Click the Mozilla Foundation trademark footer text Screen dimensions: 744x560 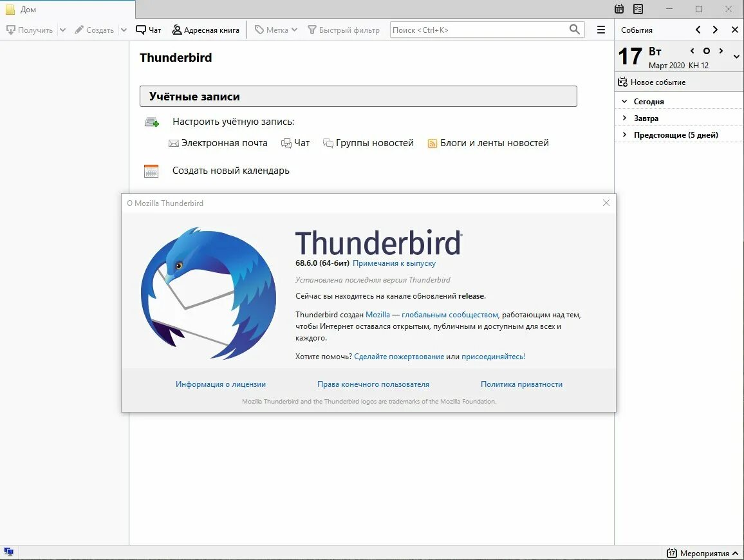(x=369, y=402)
